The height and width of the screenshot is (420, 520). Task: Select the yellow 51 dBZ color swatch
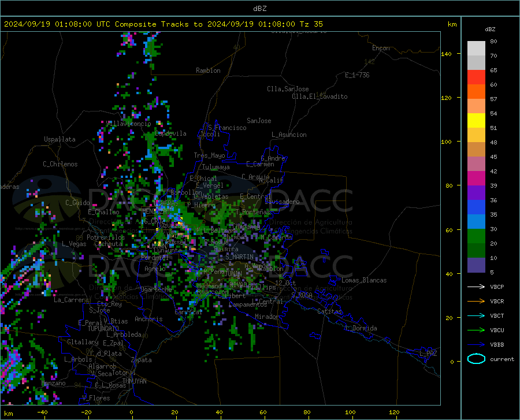pos(476,121)
